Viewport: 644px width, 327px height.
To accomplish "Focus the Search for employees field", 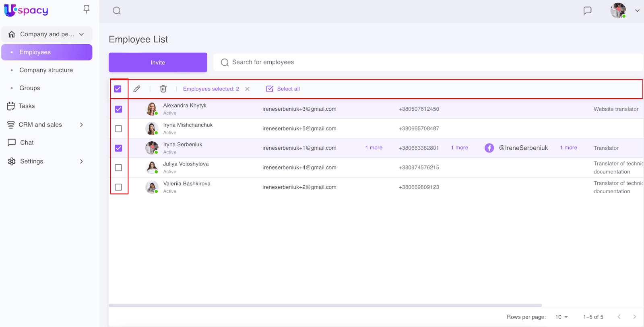I will [427, 62].
